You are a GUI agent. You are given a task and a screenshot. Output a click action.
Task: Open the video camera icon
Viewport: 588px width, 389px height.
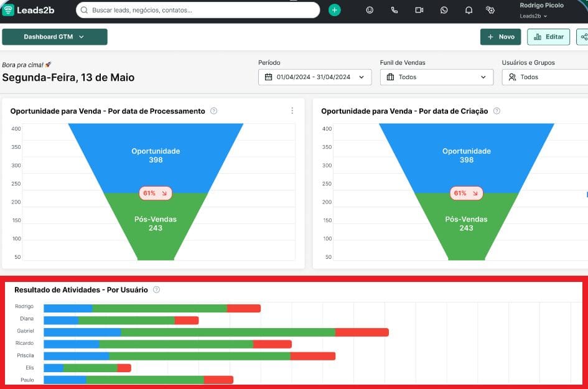coord(419,10)
